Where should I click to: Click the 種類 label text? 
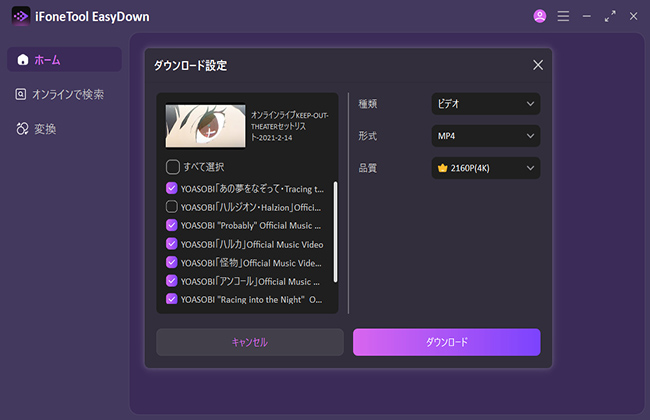(x=368, y=104)
